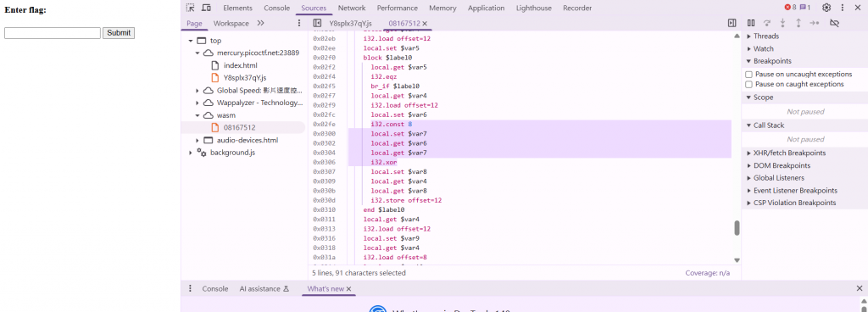Click the step into icon
This screenshot has width=868, height=312.
tap(782, 23)
